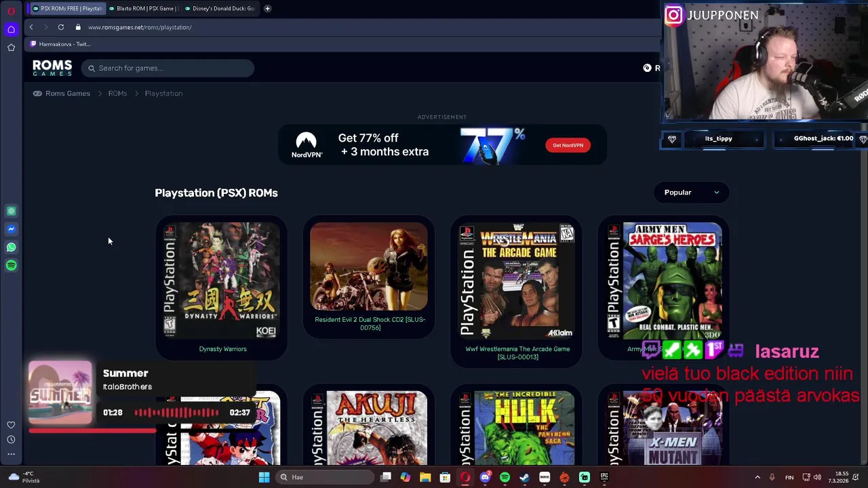
Task: Click the Dynasty Warriors title link
Action: click(x=222, y=349)
